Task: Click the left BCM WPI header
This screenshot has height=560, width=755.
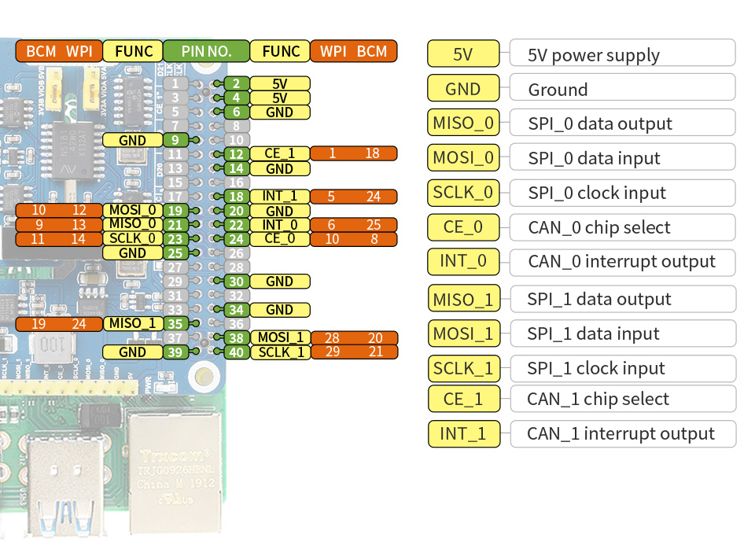Action: click(x=59, y=52)
